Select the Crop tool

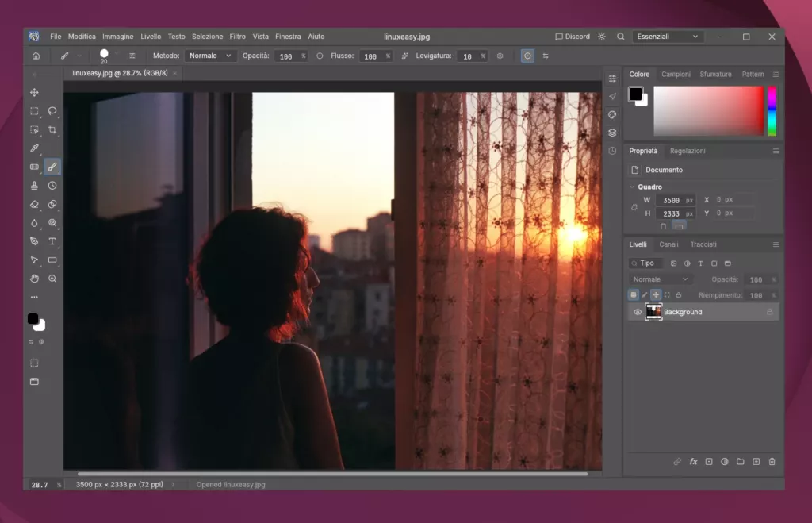pos(52,129)
